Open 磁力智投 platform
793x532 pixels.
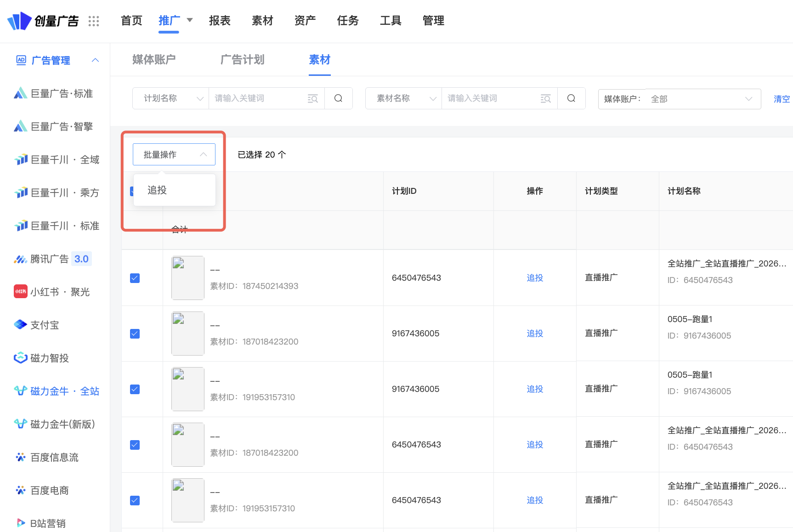41,358
